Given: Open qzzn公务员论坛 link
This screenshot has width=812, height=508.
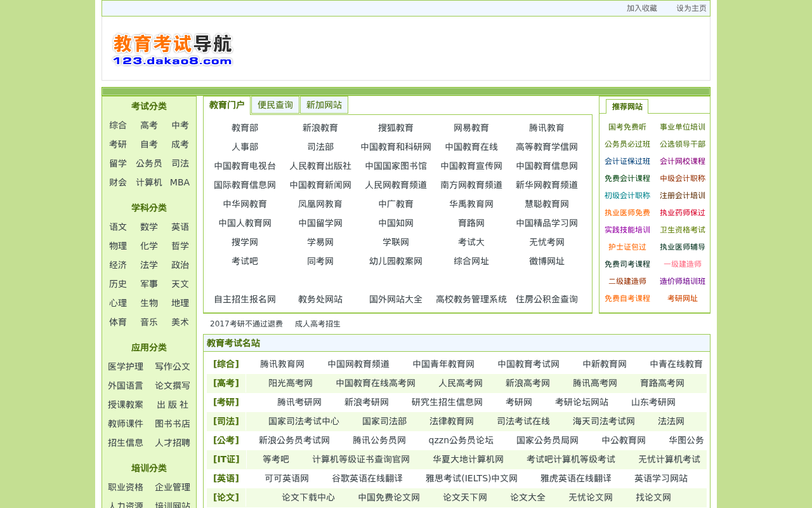Looking at the screenshot, I should pos(461,441).
